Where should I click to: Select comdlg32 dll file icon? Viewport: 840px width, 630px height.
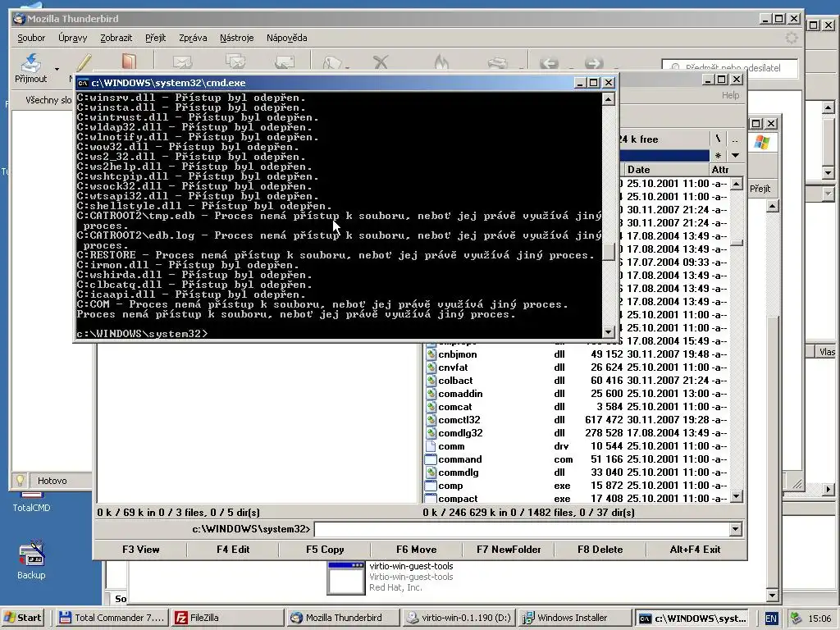click(x=431, y=433)
